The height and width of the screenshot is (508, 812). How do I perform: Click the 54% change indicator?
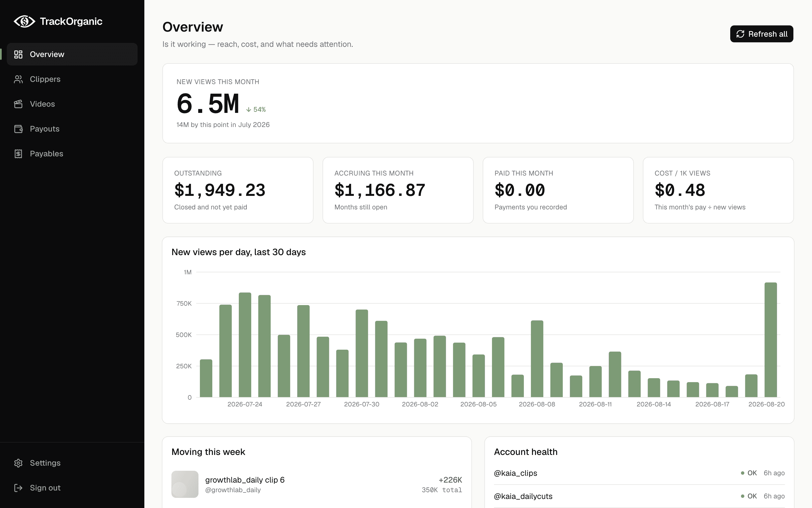[256, 110]
